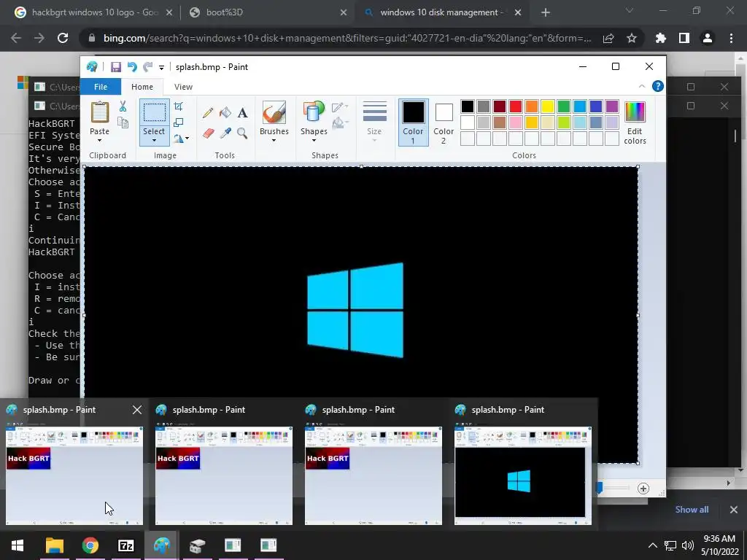Select Color 2 background button
This screenshot has width=747, height=560.
[444, 122]
